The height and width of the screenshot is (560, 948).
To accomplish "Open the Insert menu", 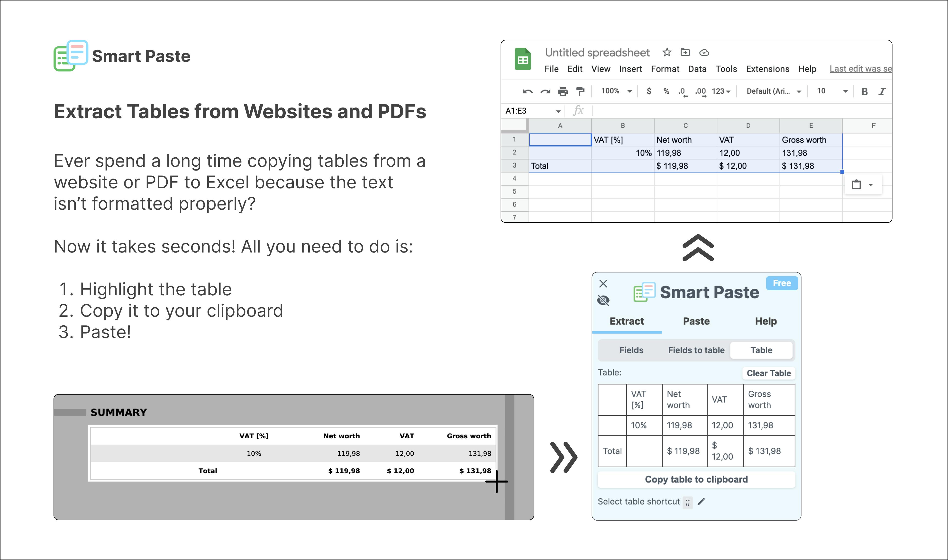I will click(631, 69).
